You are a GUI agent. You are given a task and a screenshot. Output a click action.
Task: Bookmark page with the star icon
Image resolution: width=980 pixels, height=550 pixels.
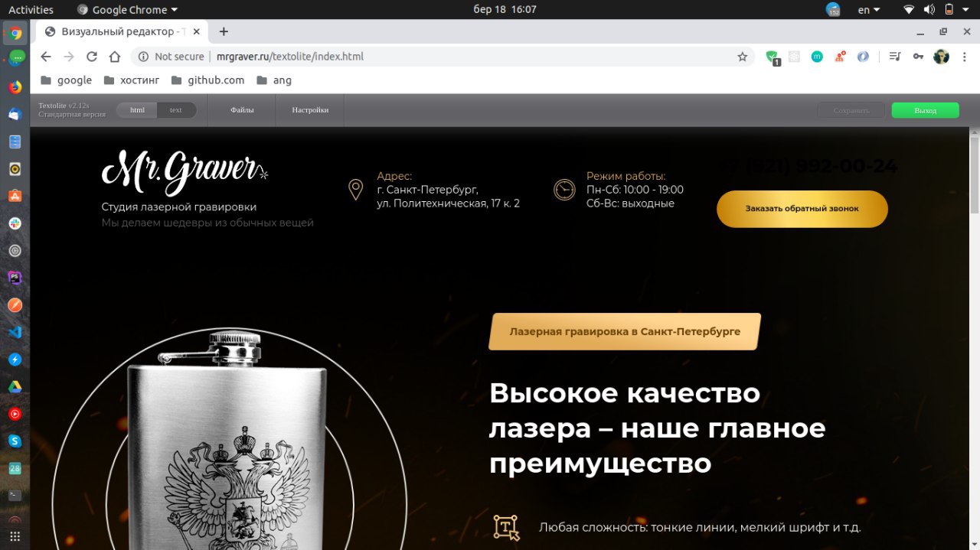point(742,57)
